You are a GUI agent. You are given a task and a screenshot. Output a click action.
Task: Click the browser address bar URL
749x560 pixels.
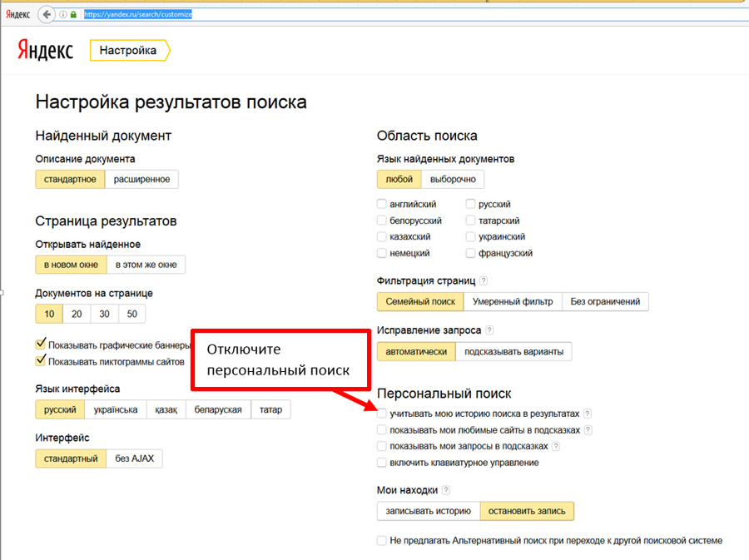point(138,14)
